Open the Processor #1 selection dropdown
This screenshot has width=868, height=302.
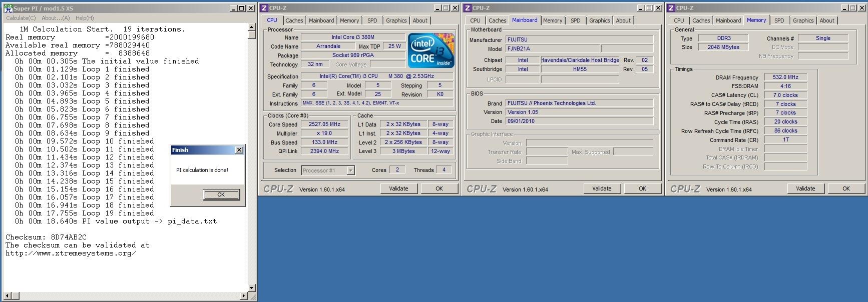350,170
